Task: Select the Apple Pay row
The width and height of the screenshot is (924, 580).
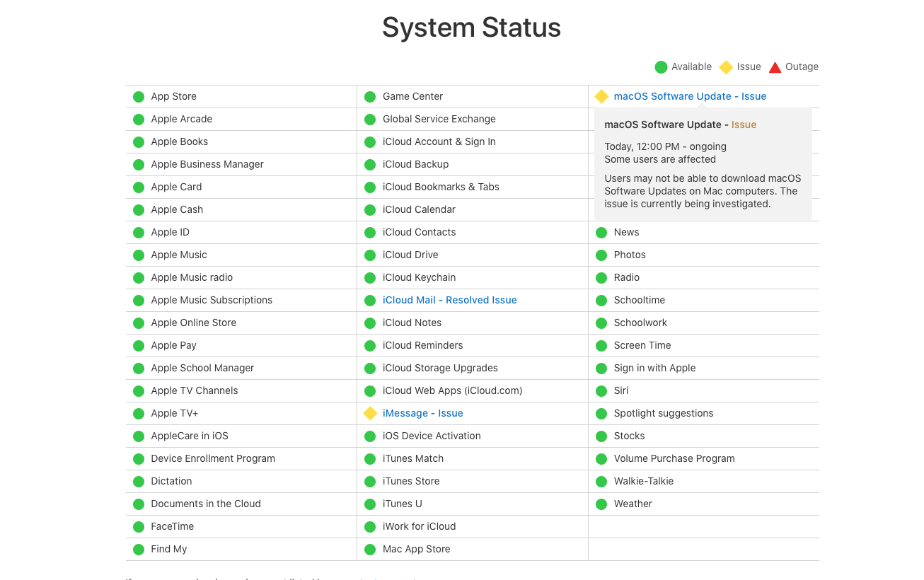Action: coord(173,345)
